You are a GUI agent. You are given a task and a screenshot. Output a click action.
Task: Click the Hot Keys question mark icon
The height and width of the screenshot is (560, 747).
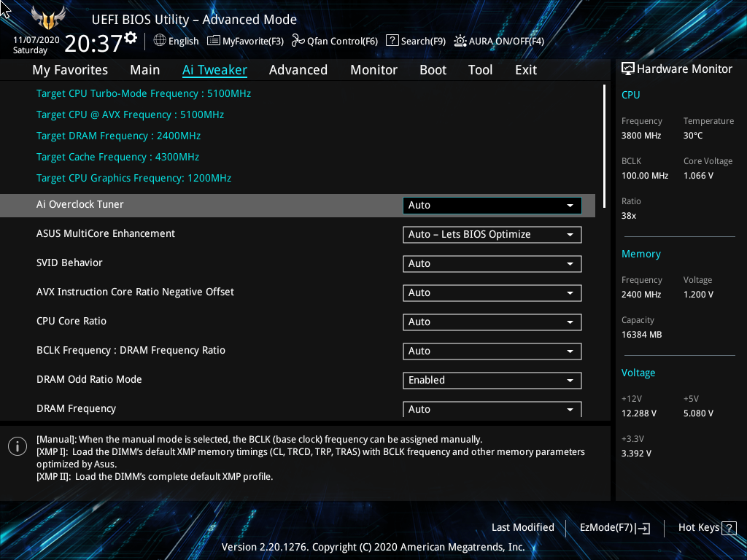pyautogui.click(x=729, y=528)
